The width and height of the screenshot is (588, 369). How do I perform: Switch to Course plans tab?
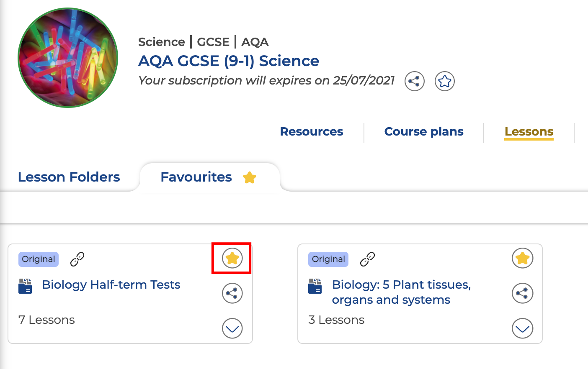(x=423, y=132)
